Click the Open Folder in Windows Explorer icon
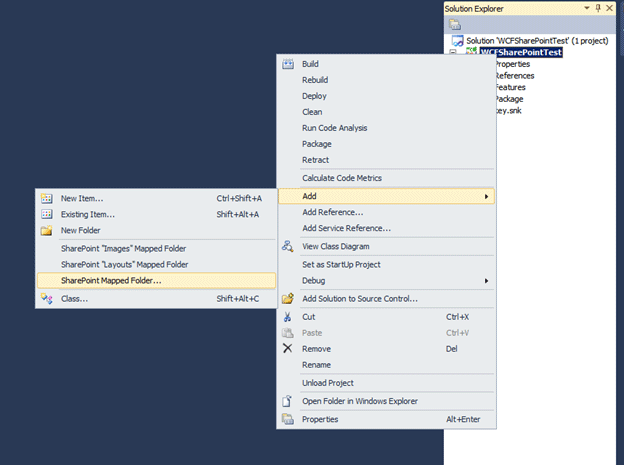 (x=287, y=401)
